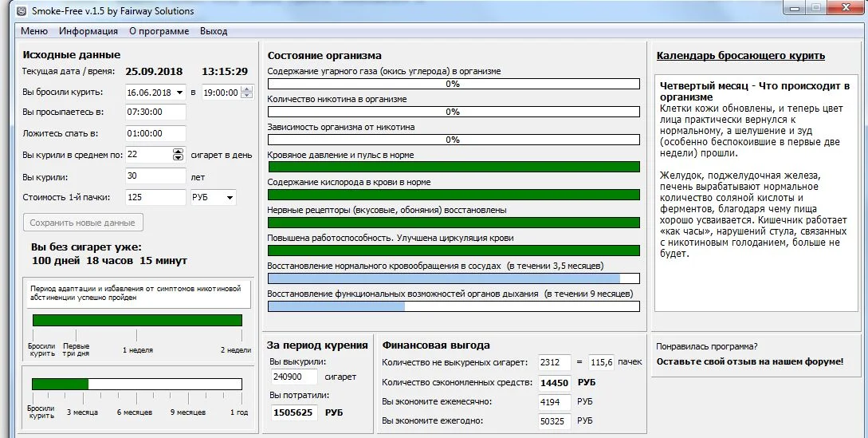The image size is (868, 438).
Task: Click the yearly savings field 50325
Action: coord(554,421)
